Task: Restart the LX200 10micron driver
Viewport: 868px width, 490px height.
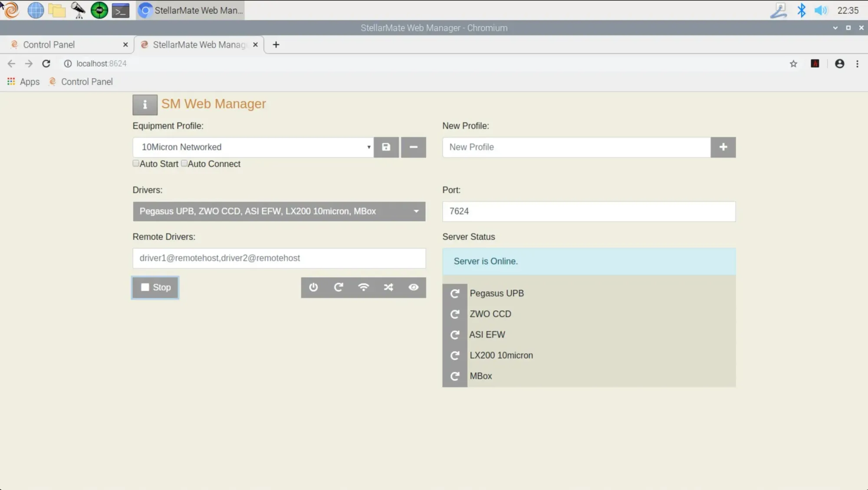Action: click(454, 356)
